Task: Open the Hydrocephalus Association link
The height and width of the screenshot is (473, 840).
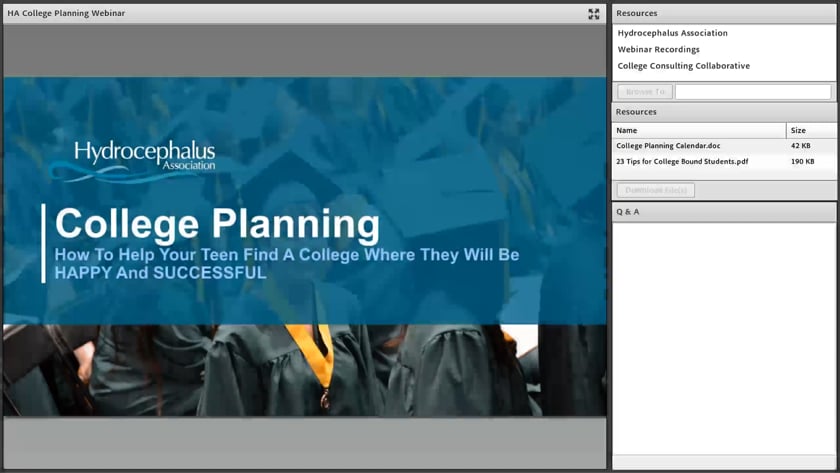Action: coord(672,33)
